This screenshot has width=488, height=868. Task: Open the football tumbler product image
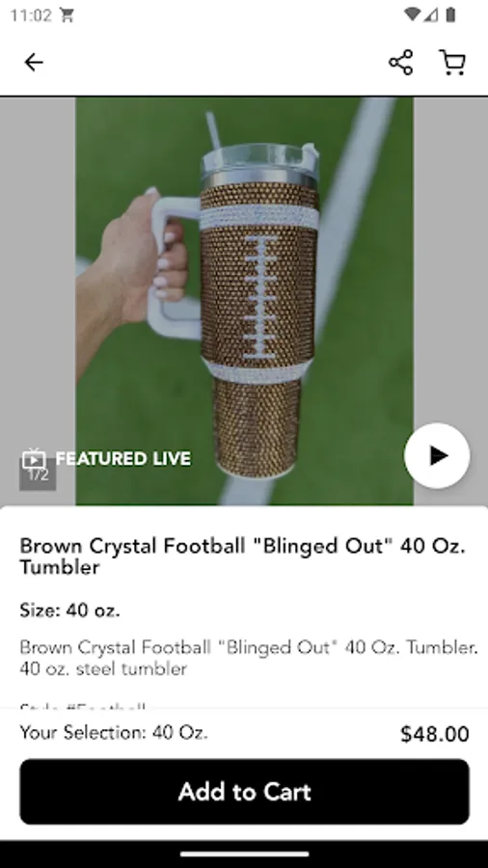coord(244,301)
